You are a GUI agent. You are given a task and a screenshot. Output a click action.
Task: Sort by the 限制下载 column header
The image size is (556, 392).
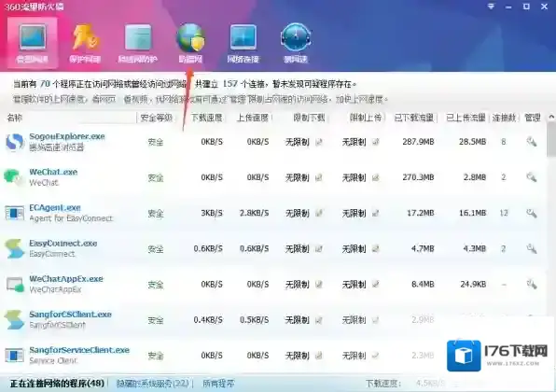[x=309, y=118]
